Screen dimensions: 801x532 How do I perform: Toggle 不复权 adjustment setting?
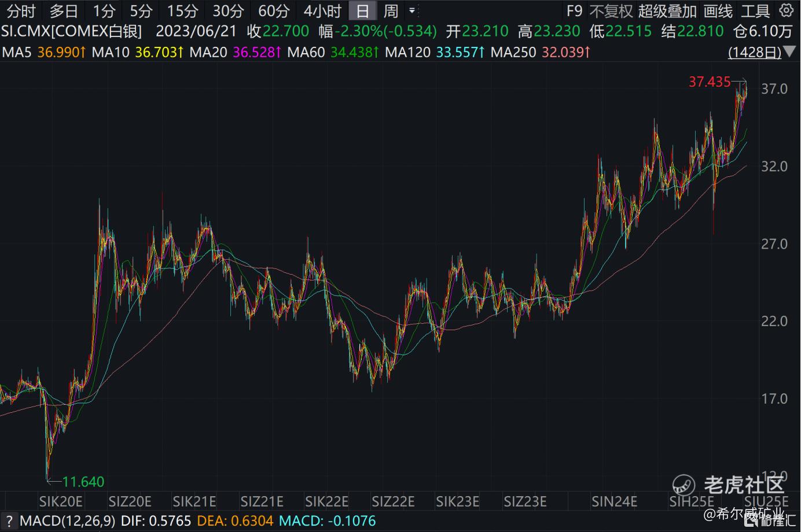[x=611, y=11]
